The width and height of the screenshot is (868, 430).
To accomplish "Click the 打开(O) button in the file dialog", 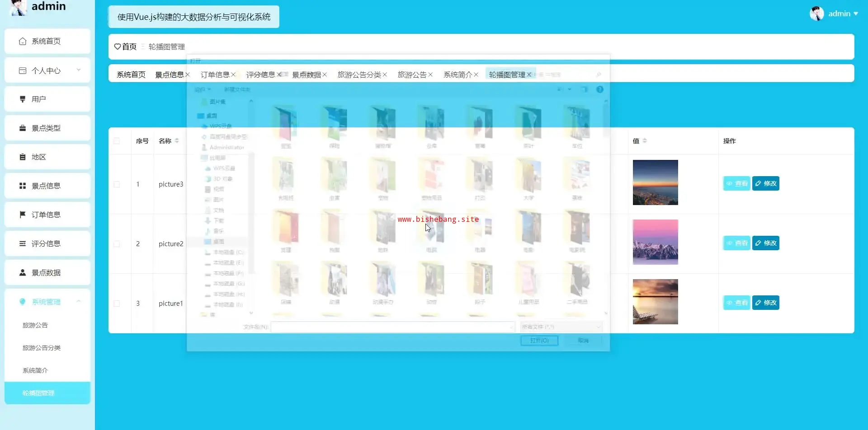I will [539, 340].
